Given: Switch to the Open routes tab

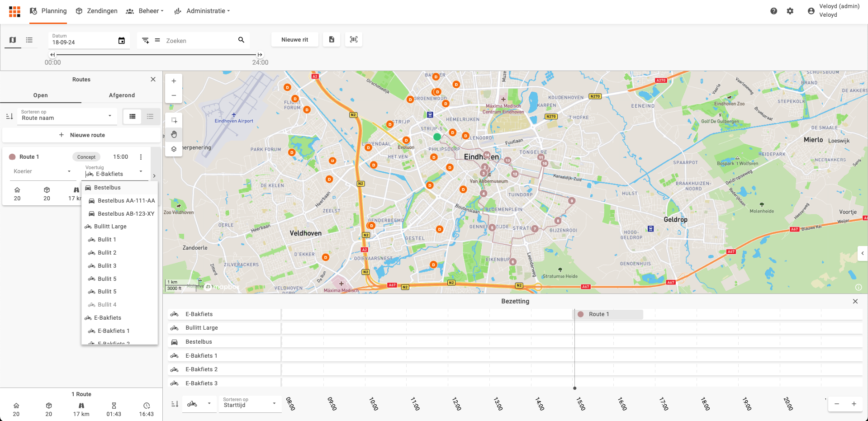Looking at the screenshot, I should (41, 95).
